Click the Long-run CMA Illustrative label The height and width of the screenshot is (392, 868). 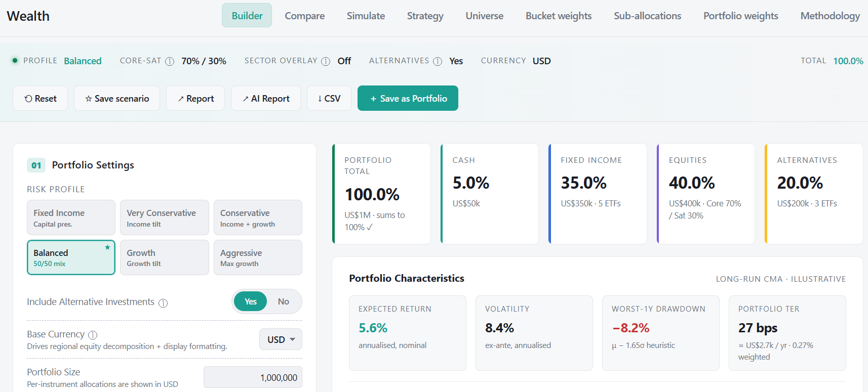[781, 279]
